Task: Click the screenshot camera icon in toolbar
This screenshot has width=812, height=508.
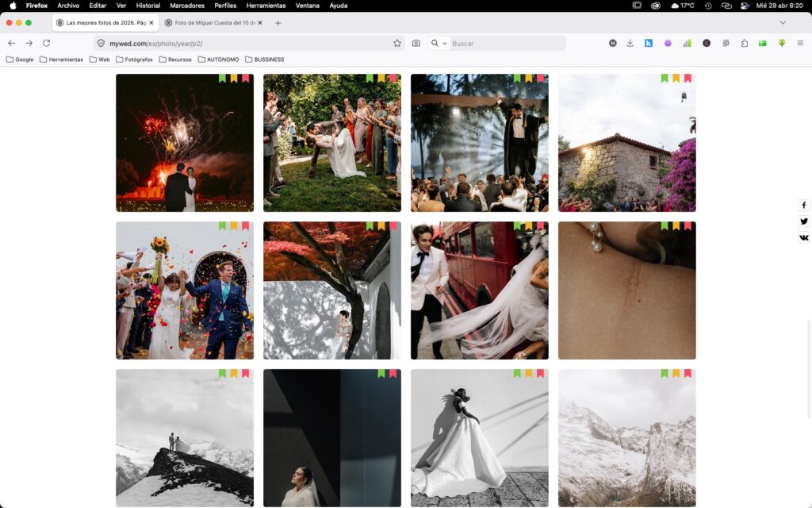Action: 416,43
